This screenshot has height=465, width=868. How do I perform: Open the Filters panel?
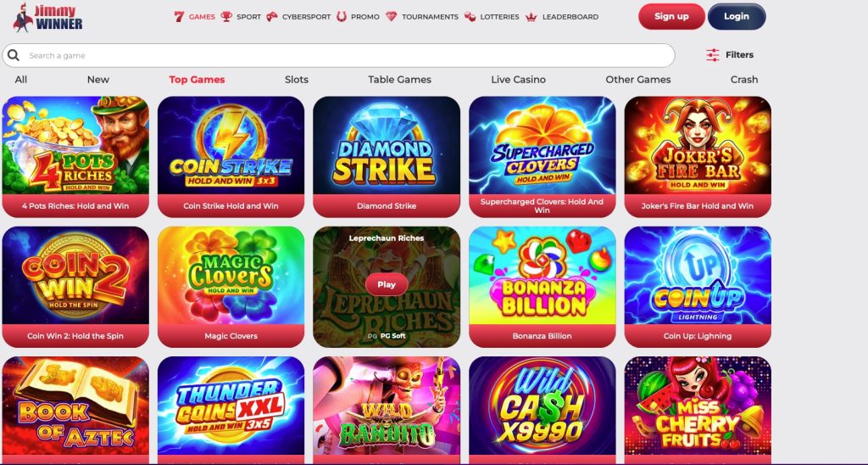coord(730,54)
